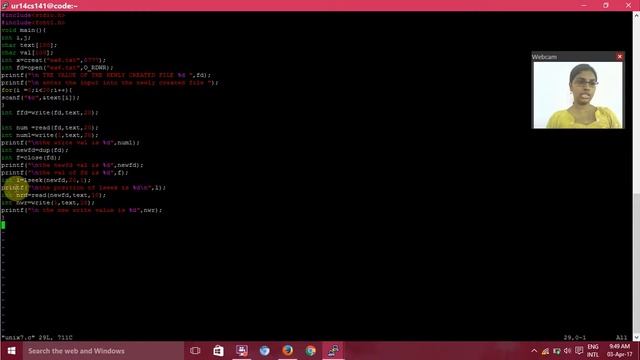Click the 'int fd=open' code line
The height and width of the screenshot is (360, 640).
coord(57,68)
